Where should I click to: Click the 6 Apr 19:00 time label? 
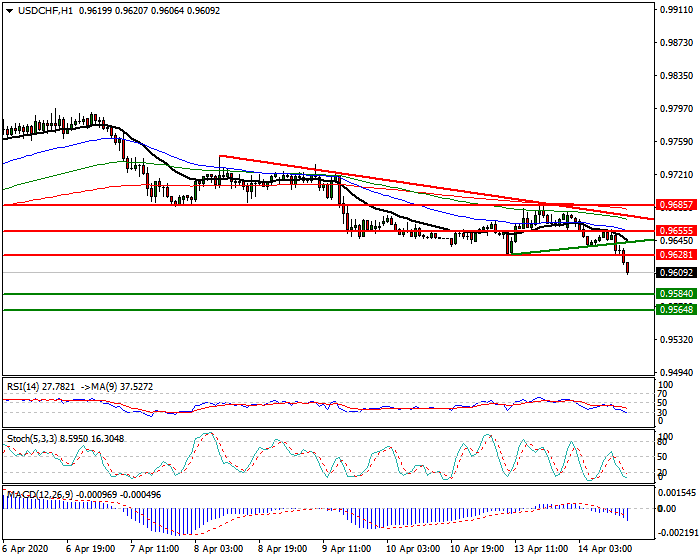click(90, 549)
